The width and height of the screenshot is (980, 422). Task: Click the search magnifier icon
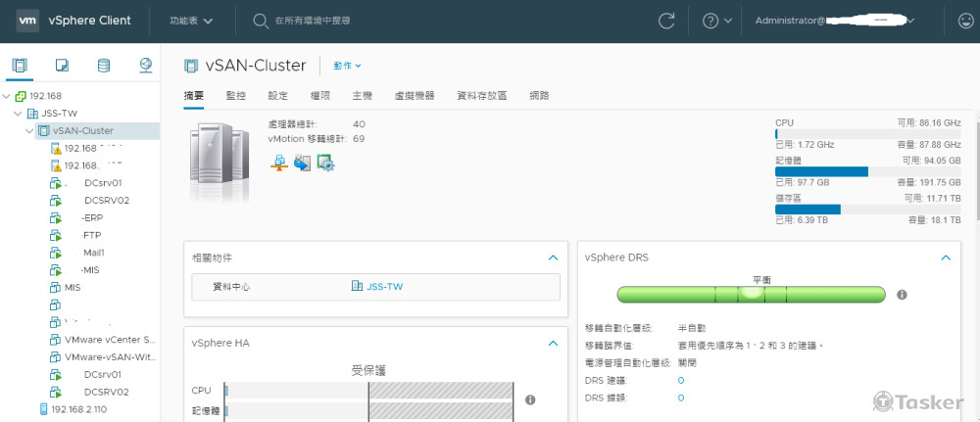point(261,21)
